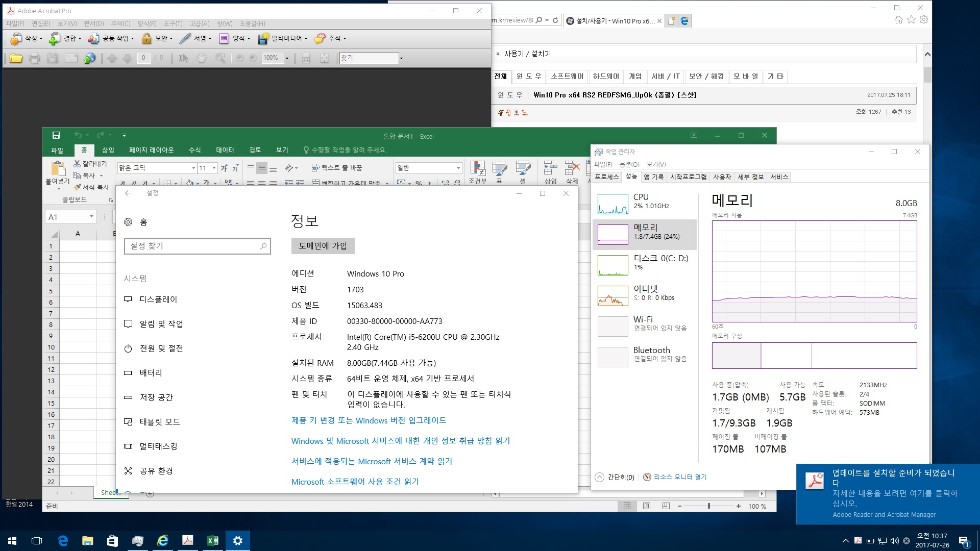This screenshot has width=980, height=551.
Task: Expand the Excel Clipboard group dialog launcher
Action: click(x=111, y=200)
